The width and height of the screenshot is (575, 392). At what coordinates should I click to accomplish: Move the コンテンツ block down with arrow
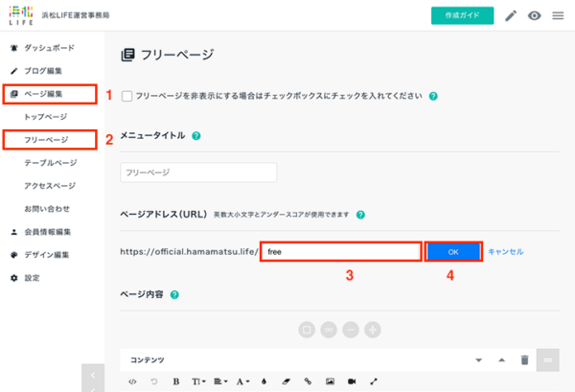pos(478,360)
